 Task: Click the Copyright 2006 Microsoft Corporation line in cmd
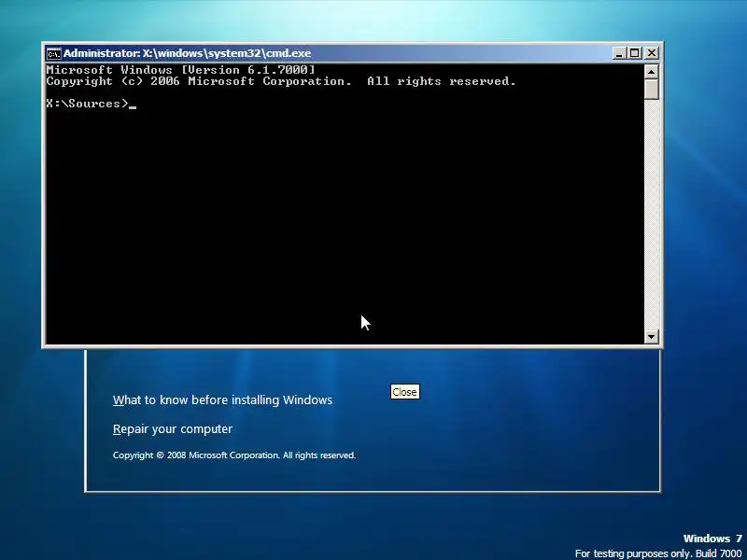pos(281,81)
